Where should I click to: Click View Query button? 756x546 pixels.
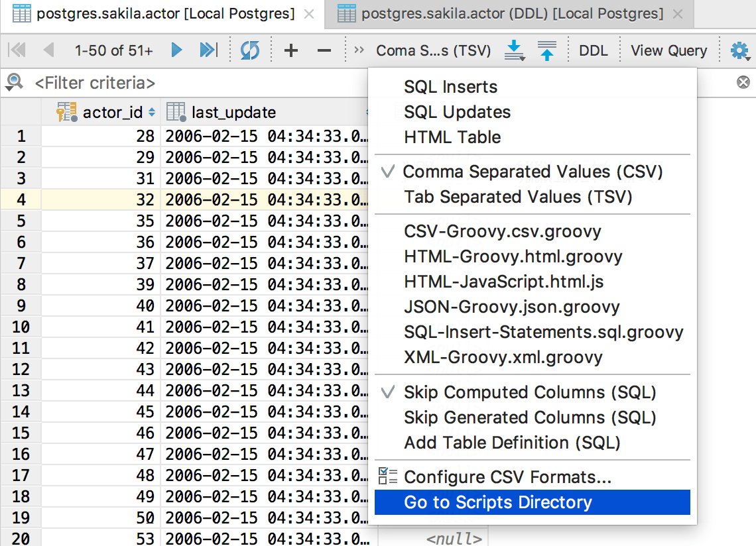[668, 50]
